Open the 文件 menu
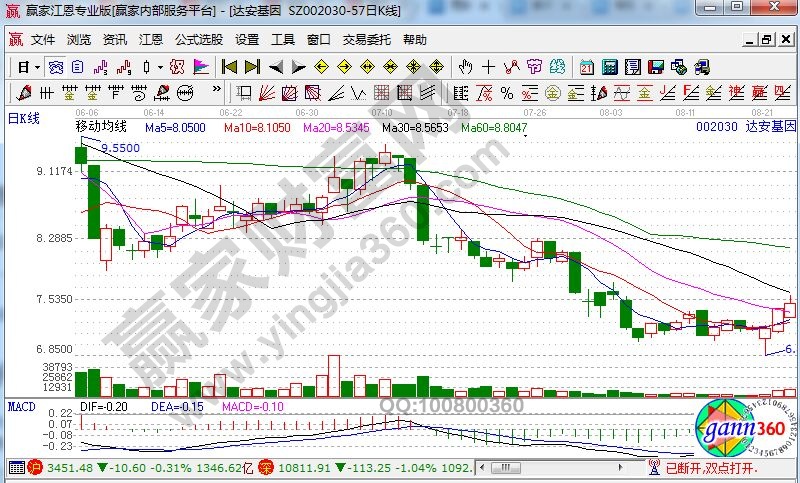This screenshot has height=483, width=800. click(43, 40)
